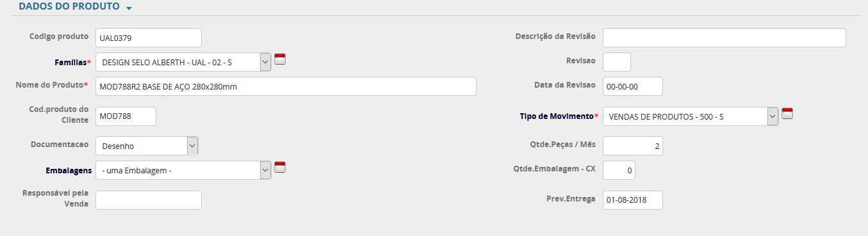Screen dimensions: 868x236
Task: Click the Familias field label
Action: pos(72,61)
